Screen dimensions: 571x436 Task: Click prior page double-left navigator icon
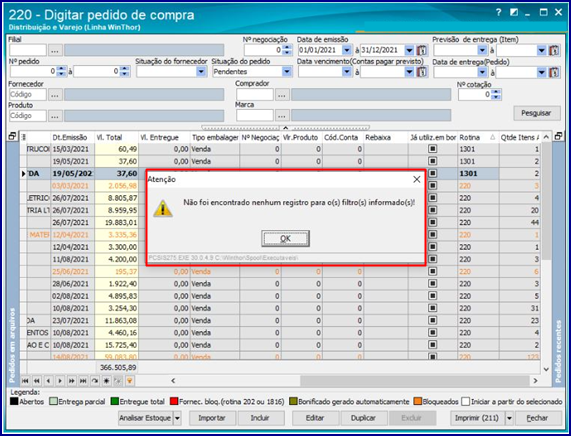coord(37,381)
